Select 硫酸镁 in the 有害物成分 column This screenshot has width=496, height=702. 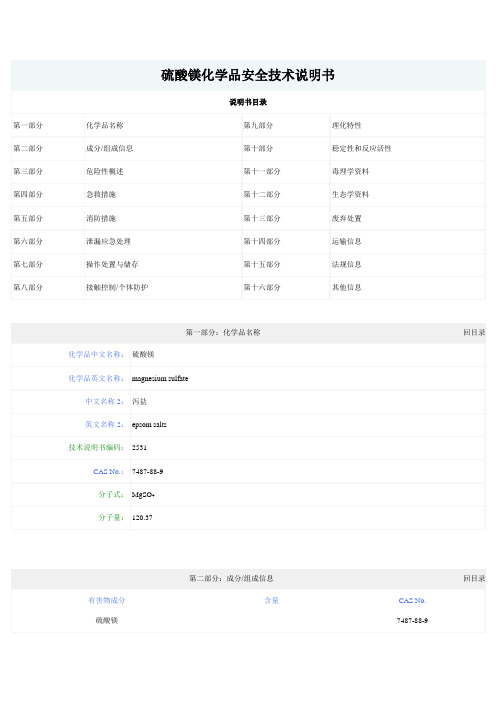(x=107, y=620)
